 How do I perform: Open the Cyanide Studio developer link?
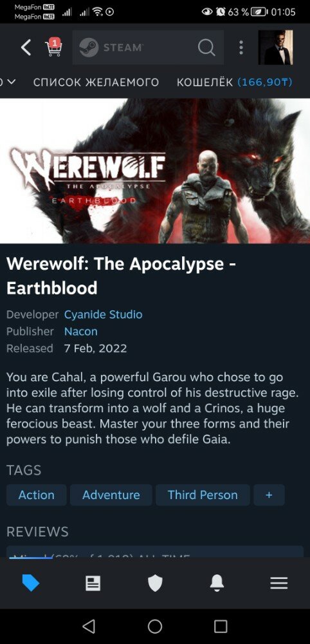click(104, 315)
